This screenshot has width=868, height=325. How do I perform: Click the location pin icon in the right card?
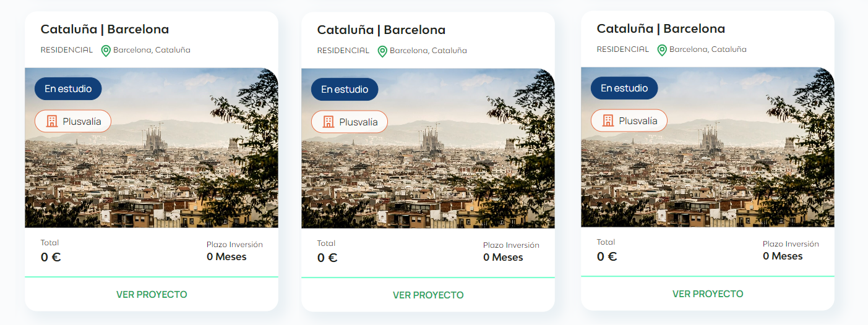click(662, 50)
